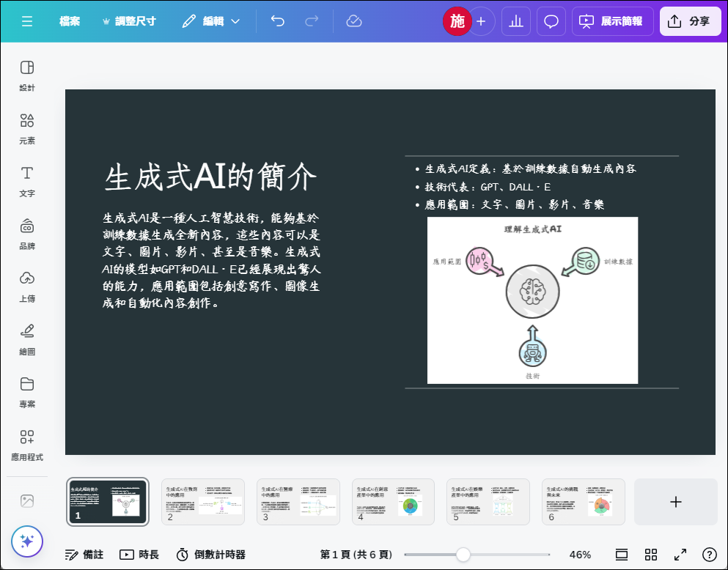Select slide 4 thumbnail
This screenshot has height=570, width=728.
393,502
